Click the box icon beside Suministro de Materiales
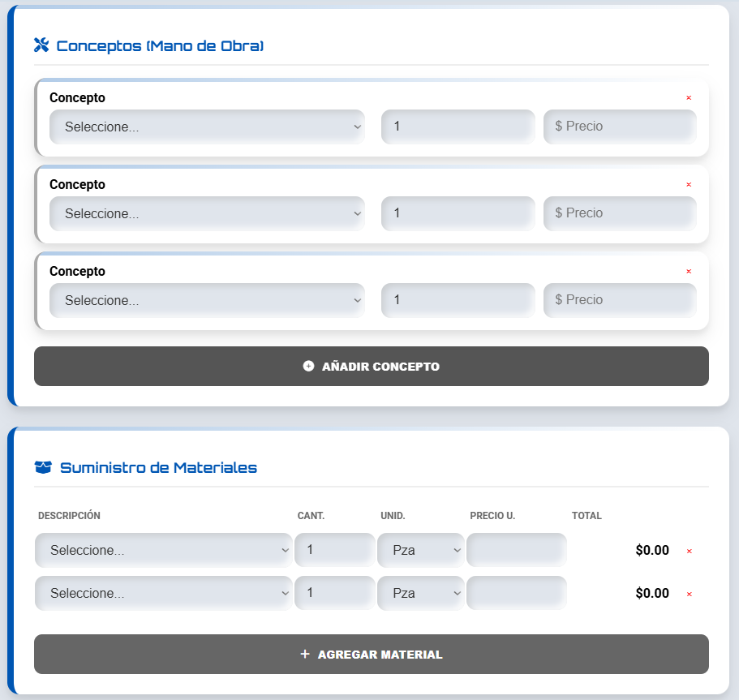The image size is (739, 700). click(x=43, y=467)
